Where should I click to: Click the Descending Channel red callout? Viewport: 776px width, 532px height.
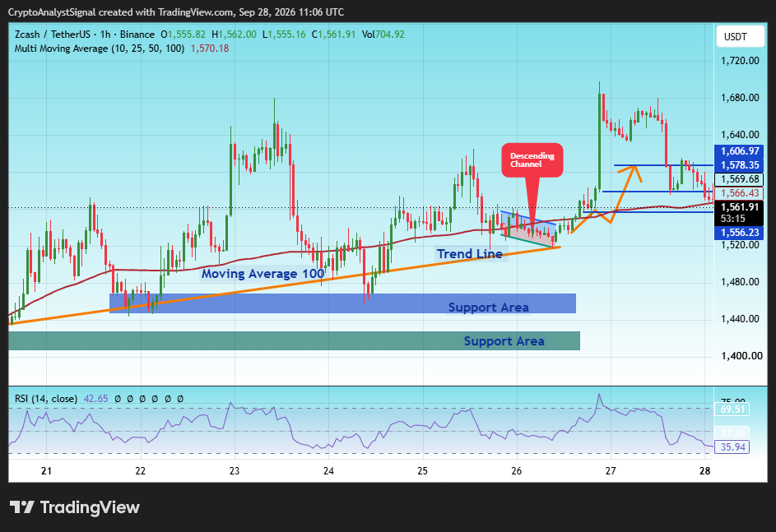click(x=532, y=160)
